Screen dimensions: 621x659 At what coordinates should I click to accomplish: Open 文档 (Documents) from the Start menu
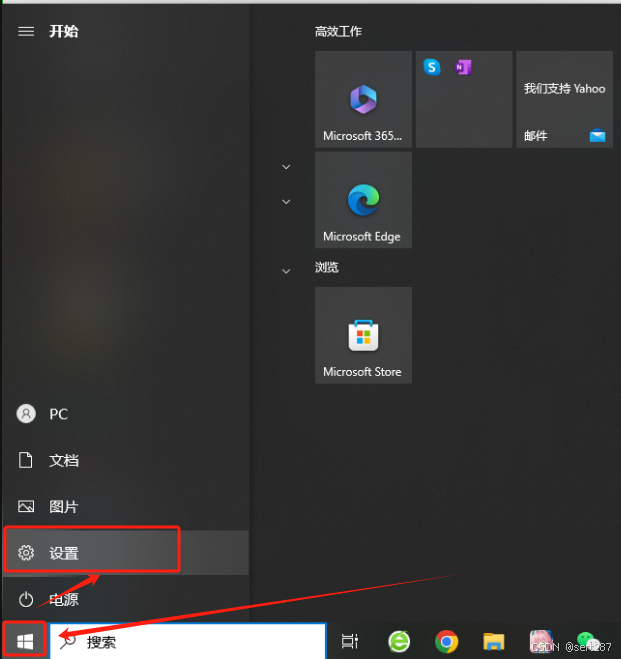coord(126,460)
